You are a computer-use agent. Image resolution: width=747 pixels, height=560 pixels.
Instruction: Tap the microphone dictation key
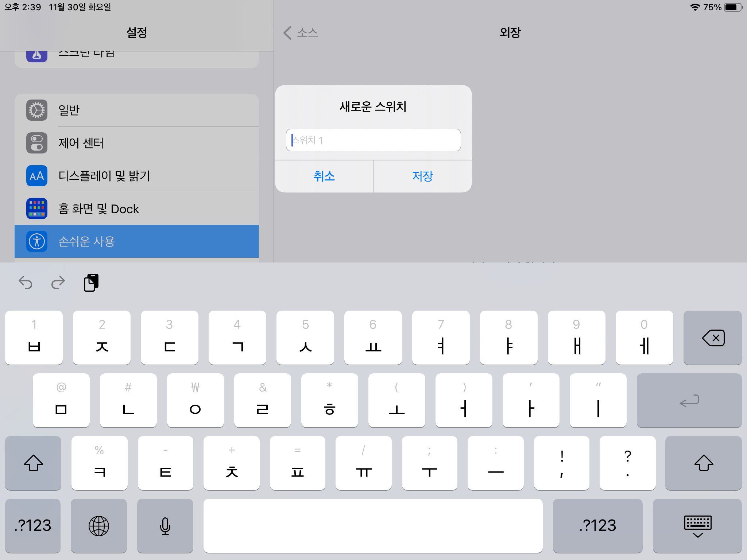[165, 526]
